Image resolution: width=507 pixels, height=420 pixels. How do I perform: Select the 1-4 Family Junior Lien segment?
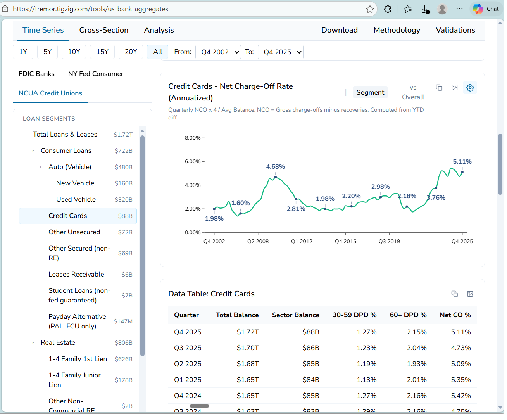point(78,380)
